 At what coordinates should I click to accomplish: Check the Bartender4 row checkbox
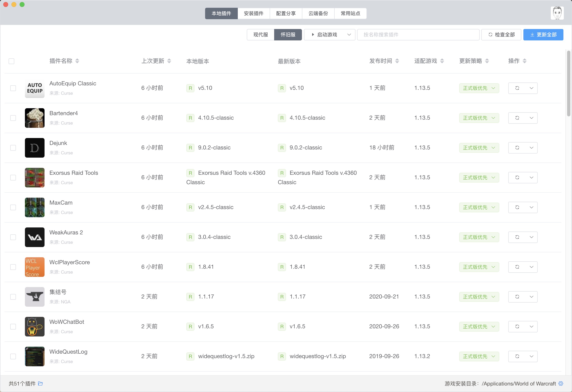[13, 118]
